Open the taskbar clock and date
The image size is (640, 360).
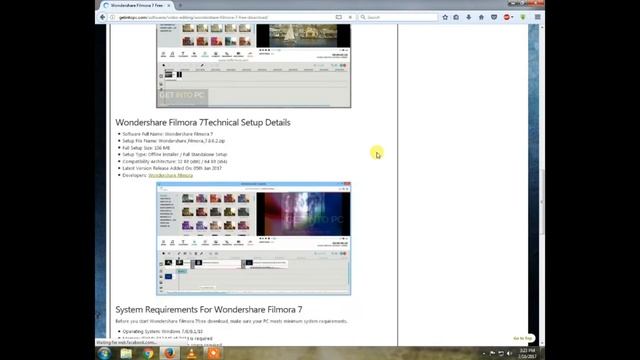click(x=527, y=353)
